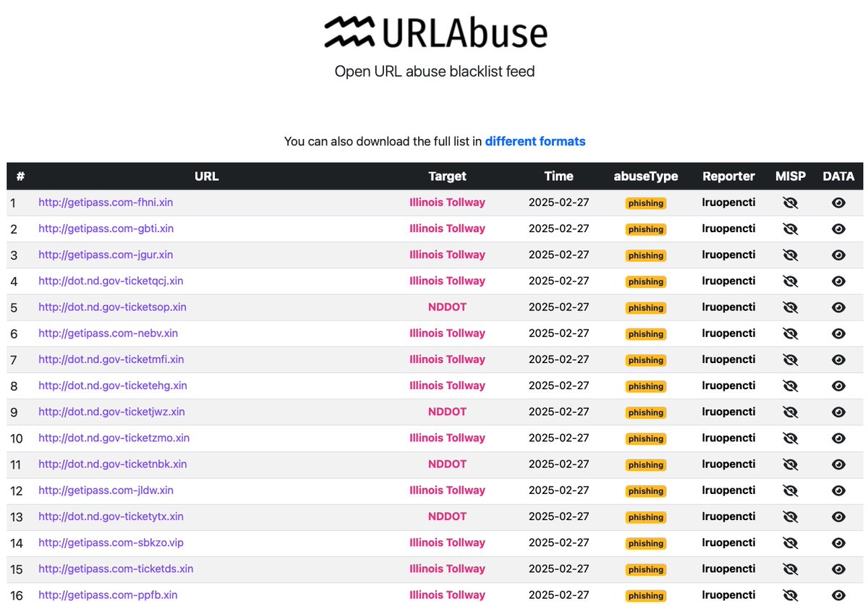
Task: View DATA for dot.nd.gov-ticketmfi.xin
Action: point(838,360)
